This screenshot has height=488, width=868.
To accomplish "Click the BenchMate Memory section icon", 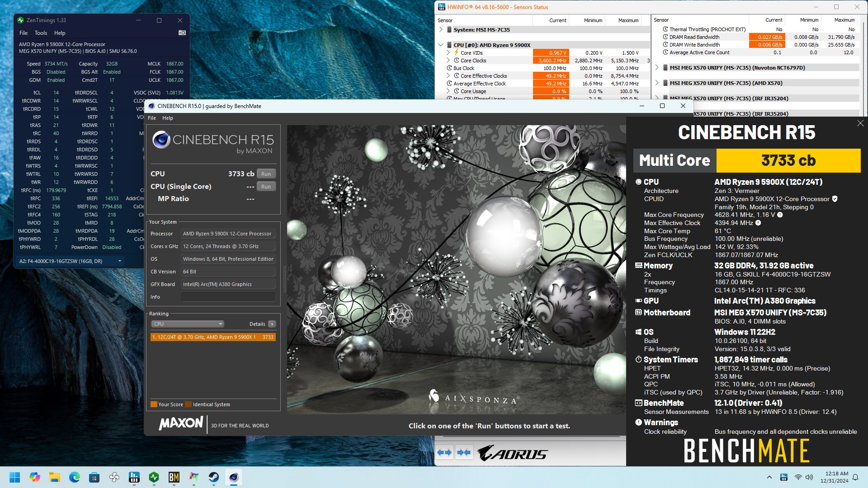I will [x=638, y=266].
